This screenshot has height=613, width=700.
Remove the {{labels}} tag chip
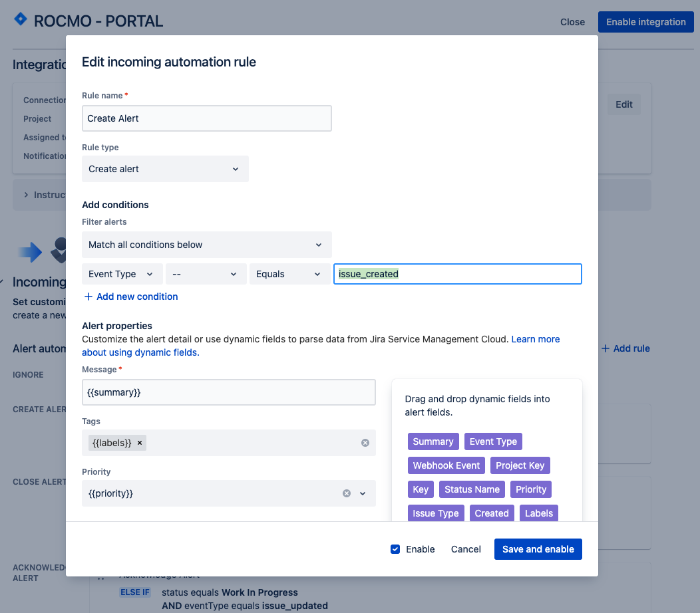tap(140, 443)
